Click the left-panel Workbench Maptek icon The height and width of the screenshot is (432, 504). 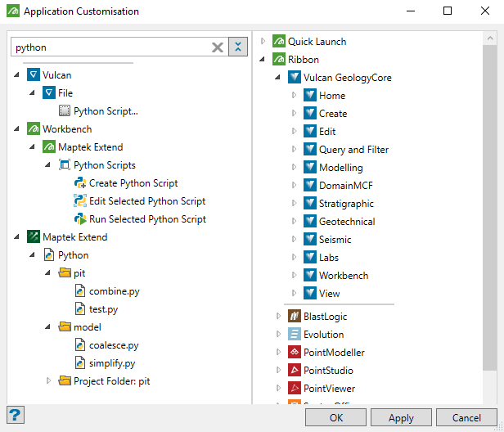(34, 129)
